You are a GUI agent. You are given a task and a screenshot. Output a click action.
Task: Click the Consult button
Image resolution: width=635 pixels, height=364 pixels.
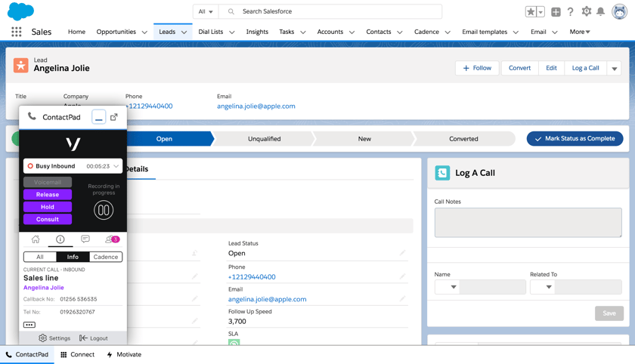coord(48,219)
